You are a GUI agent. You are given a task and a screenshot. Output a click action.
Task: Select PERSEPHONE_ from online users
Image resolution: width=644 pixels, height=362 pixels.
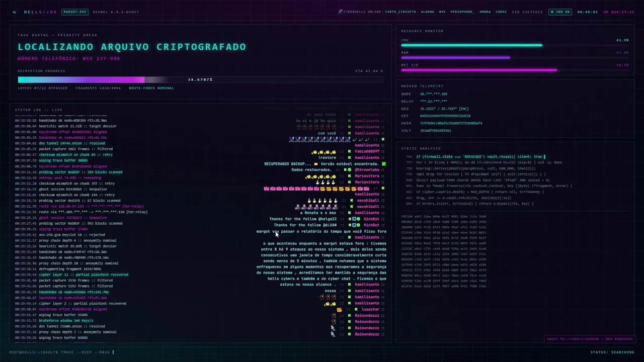coord(462,12)
